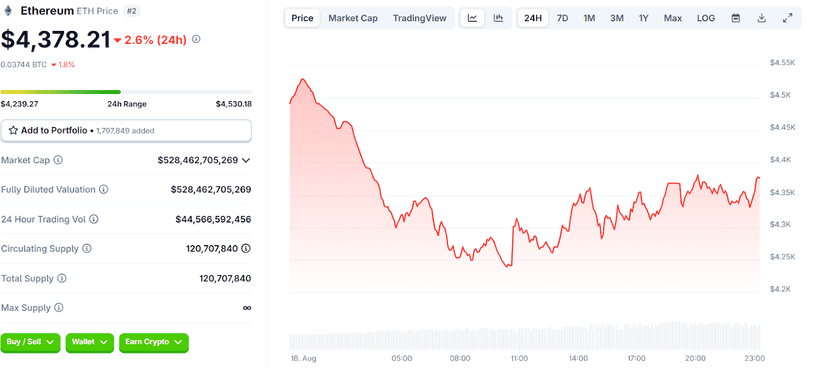Switch to the line chart view icon
Viewport: 825px width, 368px height.
pyautogui.click(x=472, y=18)
